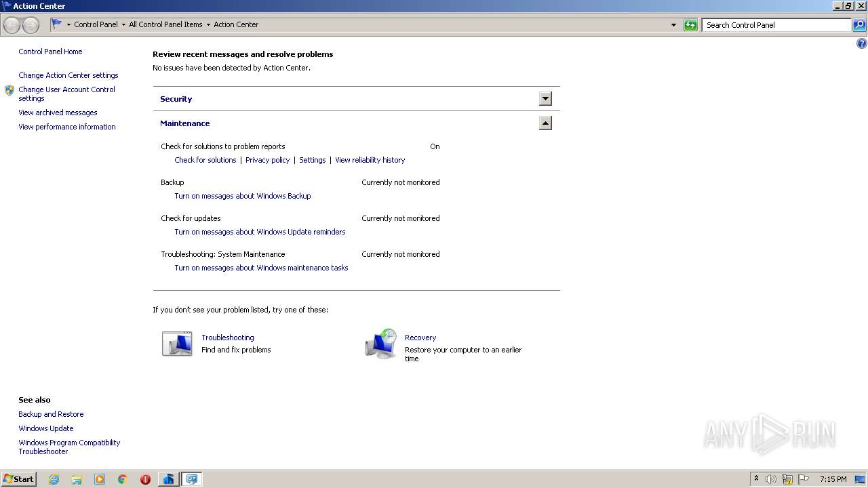Screen dimensions: 868x488
Task: Click the Recovery computer icon
Action: [x=381, y=344]
